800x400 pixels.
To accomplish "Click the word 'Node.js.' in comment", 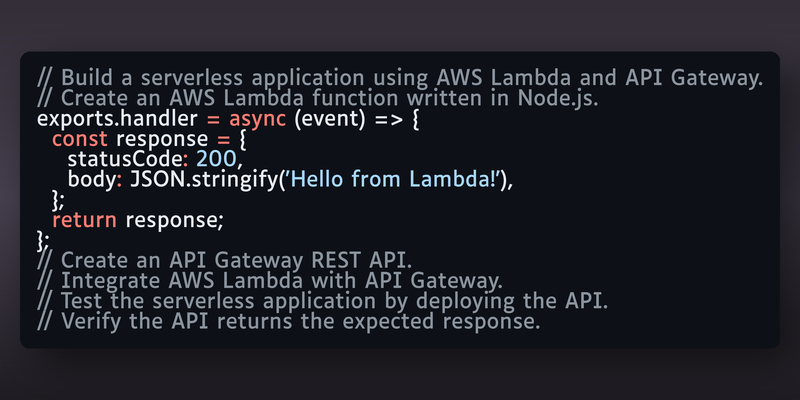I will click(558, 98).
